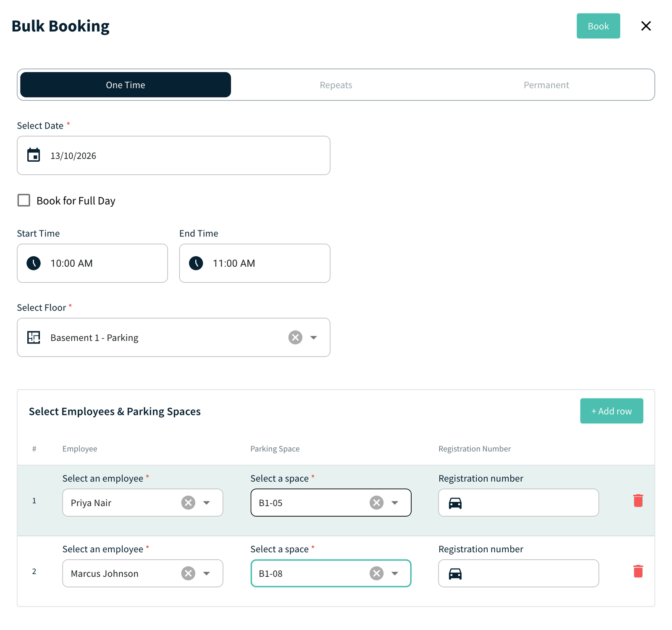This screenshot has width=672, height=630.
Task: Delete row 1 with the trash icon
Action: pyautogui.click(x=638, y=501)
